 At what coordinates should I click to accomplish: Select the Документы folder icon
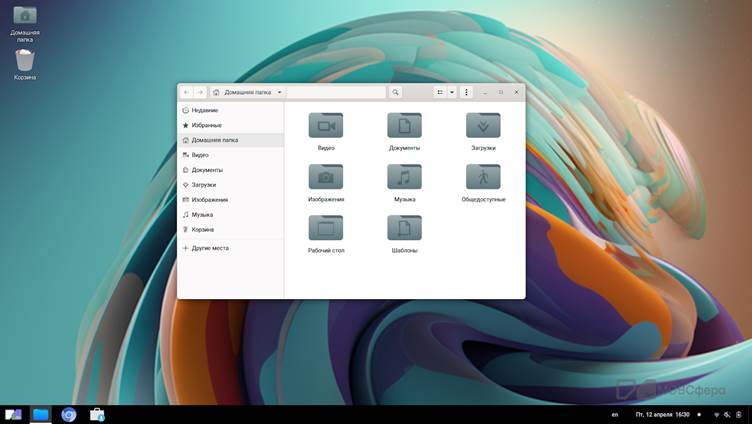point(404,126)
